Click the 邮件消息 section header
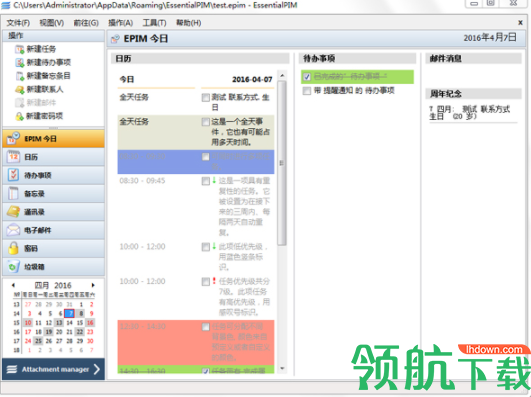 coord(473,59)
